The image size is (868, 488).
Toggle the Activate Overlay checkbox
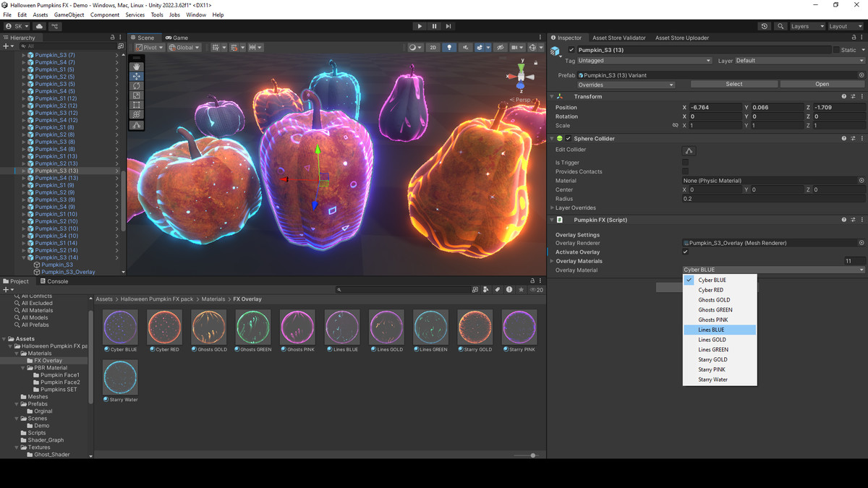[686, 252]
